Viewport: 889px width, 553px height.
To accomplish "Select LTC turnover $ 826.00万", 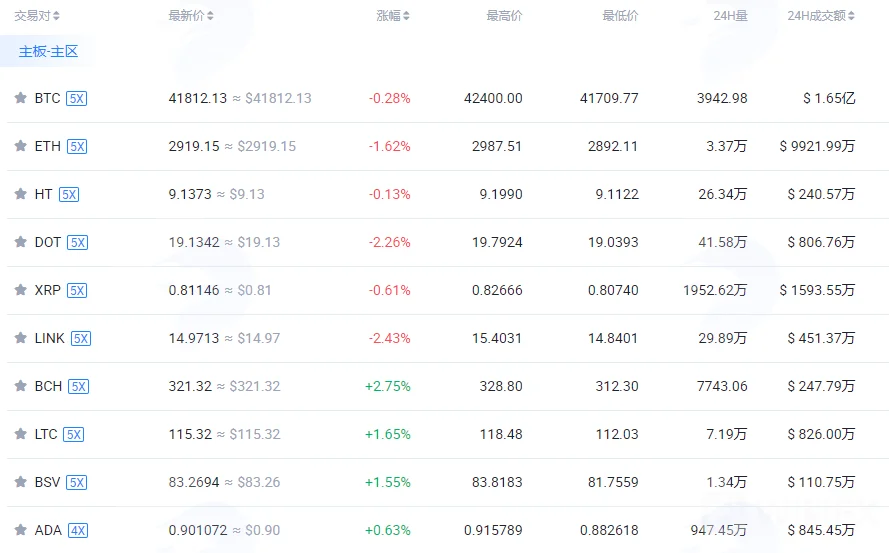I will pos(821,434).
